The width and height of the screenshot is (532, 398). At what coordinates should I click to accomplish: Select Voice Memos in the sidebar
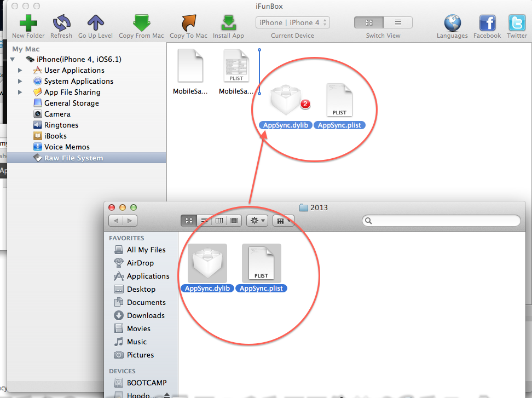pos(67,147)
